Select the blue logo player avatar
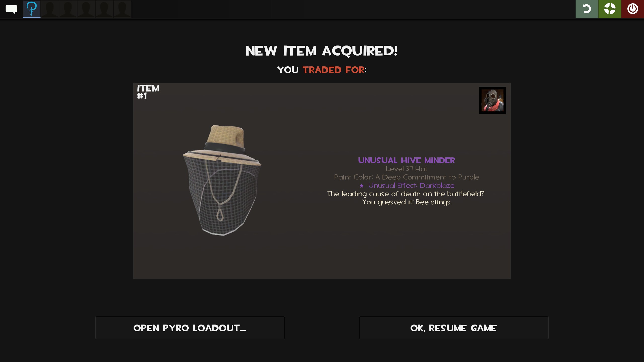 (32, 9)
